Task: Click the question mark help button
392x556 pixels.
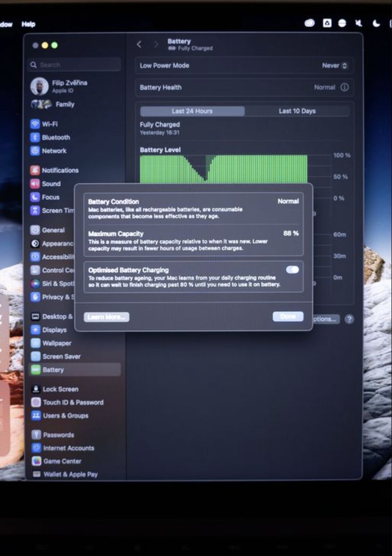Action: point(349,319)
